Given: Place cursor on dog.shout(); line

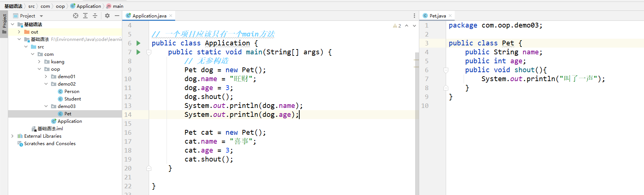Looking at the screenshot, I should coord(209,97).
